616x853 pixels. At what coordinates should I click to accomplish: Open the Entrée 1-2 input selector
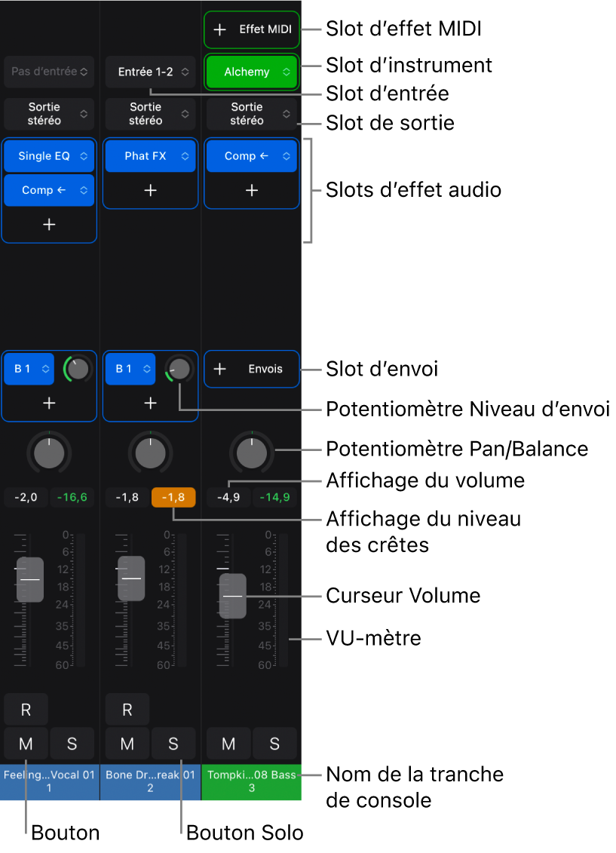coord(150,72)
